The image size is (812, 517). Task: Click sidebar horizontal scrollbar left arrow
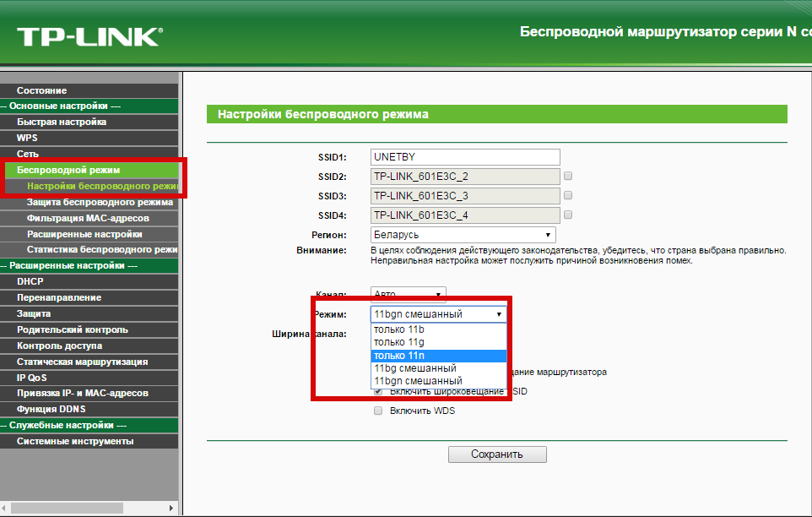coord(4,509)
